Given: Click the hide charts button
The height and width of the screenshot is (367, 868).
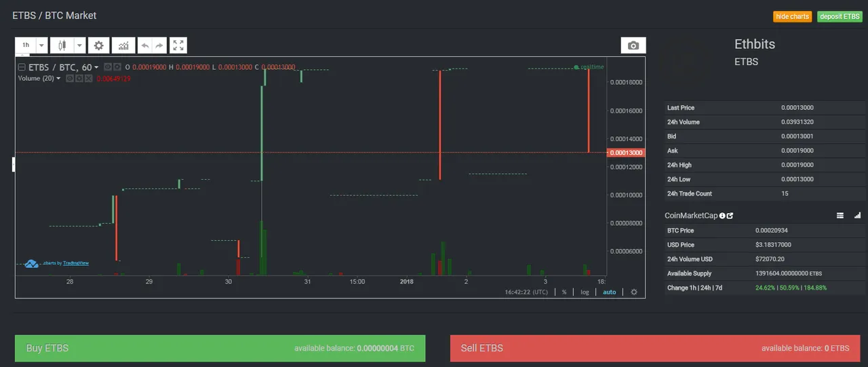Looking at the screenshot, I should 792,16.
